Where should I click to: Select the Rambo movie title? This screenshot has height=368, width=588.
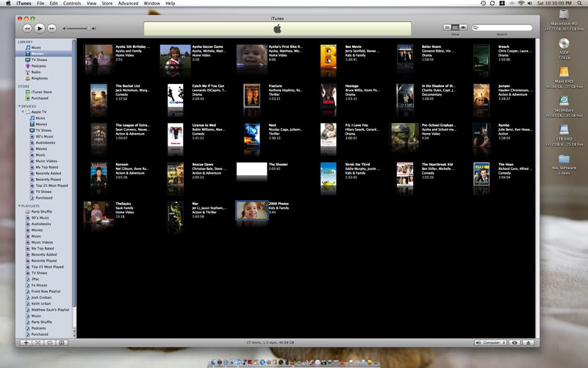[503, 125]
